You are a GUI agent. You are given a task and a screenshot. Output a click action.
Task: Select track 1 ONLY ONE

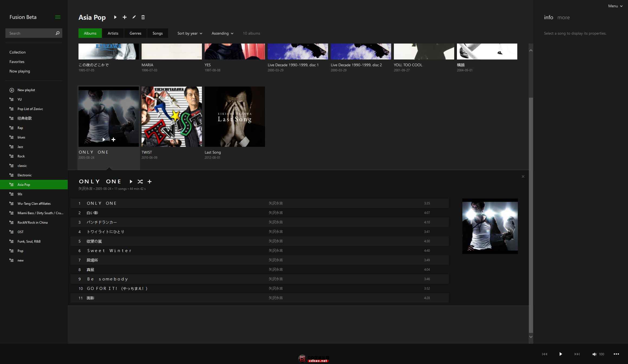260,203
